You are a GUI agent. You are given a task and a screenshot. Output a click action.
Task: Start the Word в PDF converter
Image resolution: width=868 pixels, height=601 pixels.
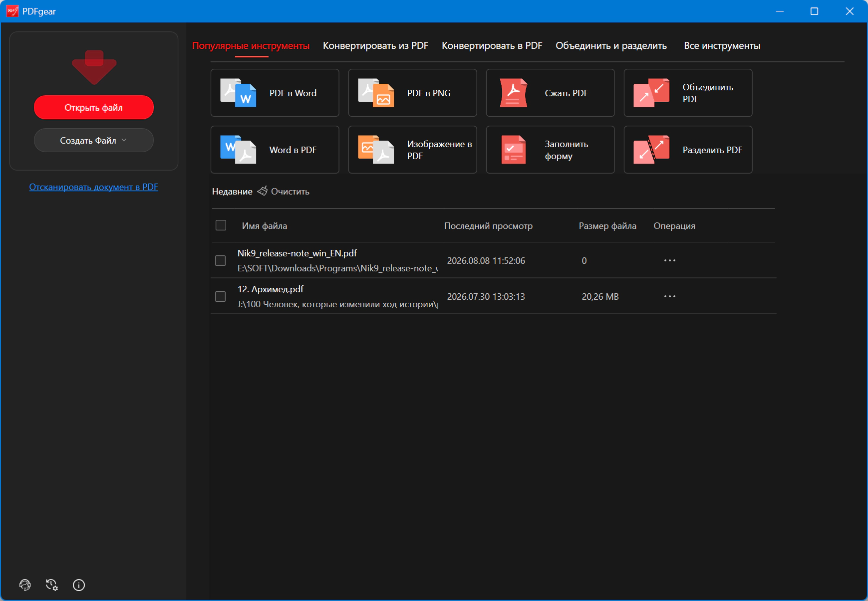275,150
